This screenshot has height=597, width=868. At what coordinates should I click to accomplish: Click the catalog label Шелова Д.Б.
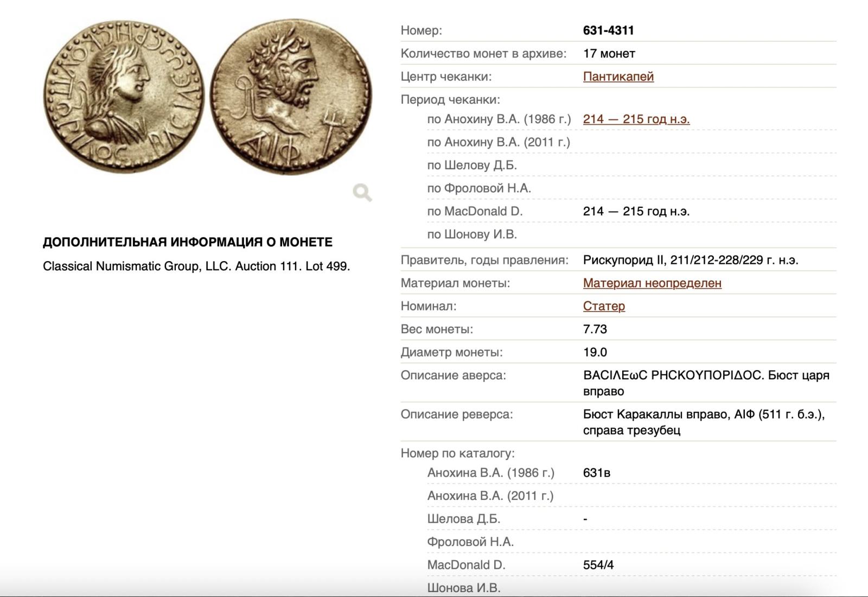[463, 519]
